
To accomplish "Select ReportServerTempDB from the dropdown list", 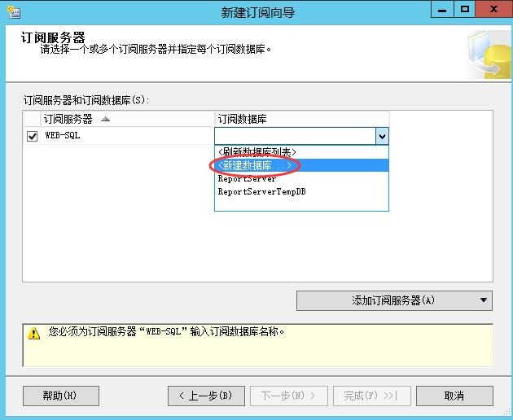I will point(261,192).
